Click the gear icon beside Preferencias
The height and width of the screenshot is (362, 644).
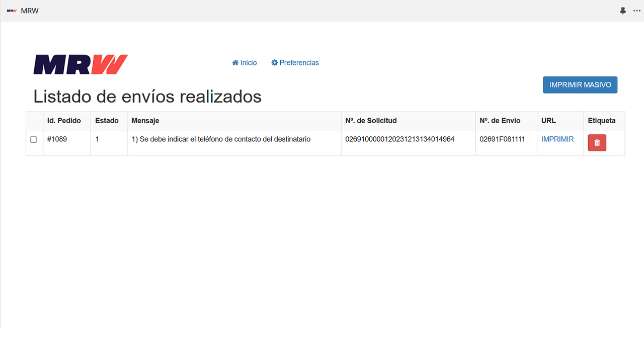pos(274,63)
